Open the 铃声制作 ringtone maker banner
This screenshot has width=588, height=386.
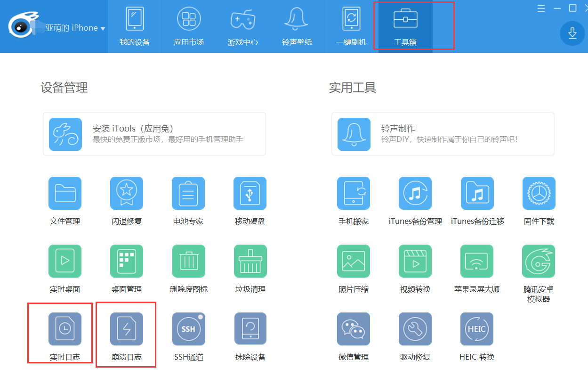click(443, 134)
